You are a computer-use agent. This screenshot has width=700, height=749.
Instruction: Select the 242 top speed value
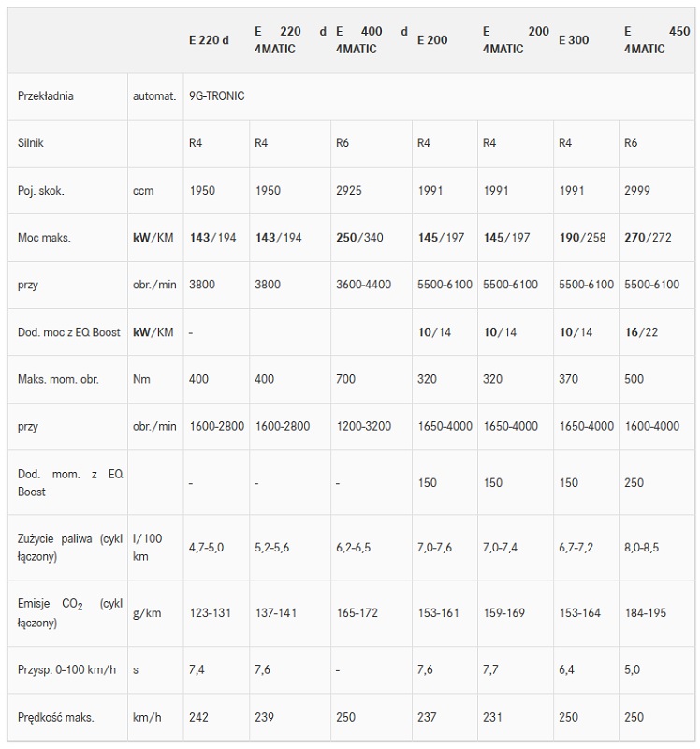198,717
